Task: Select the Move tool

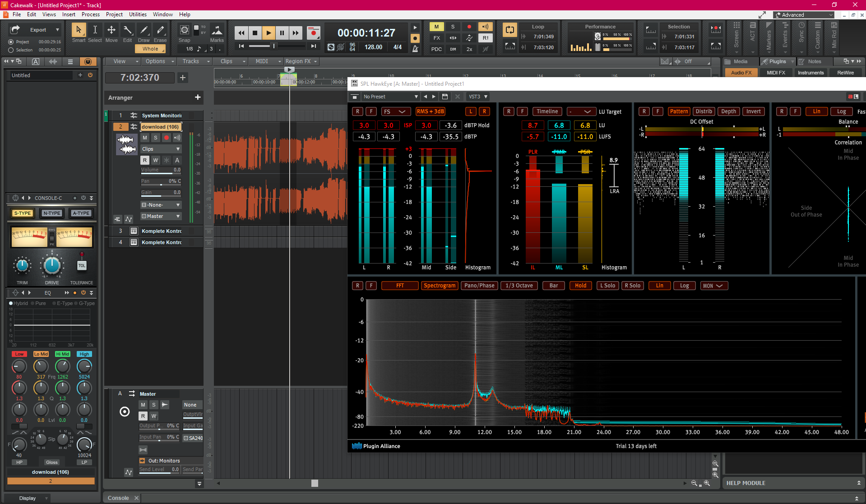Action: (111, 30)
